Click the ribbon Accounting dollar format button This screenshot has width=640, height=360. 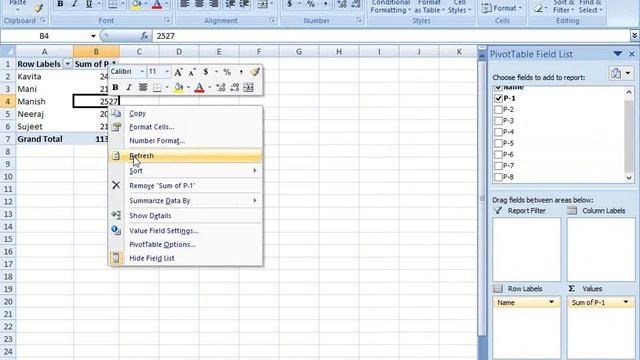tap(289, 4)
